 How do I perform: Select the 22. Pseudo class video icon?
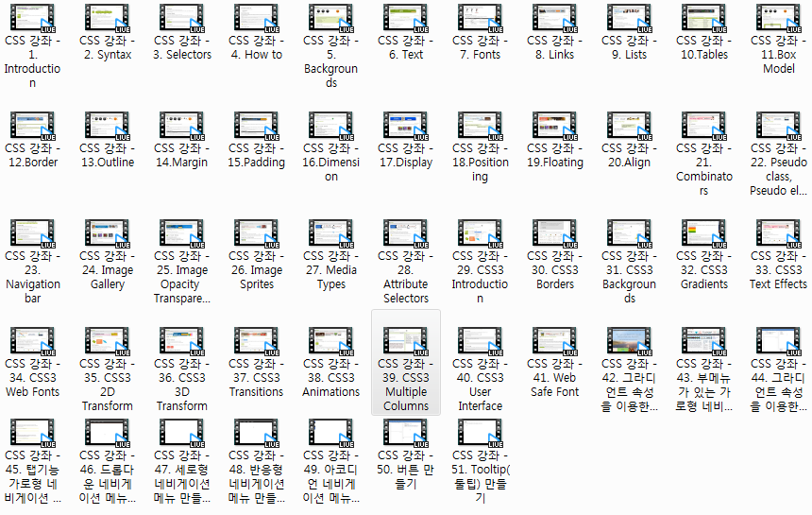pos(778,126)
